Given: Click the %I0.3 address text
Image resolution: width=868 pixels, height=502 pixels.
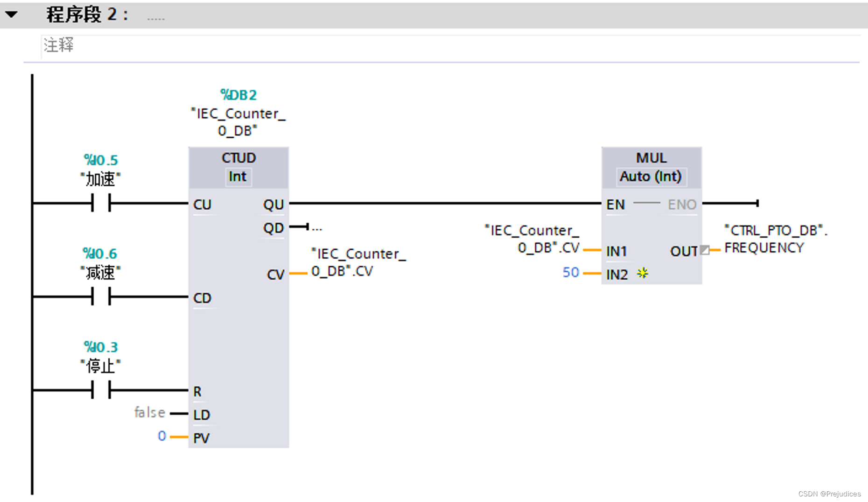Looking at the screenshot, I should click(x=101, y=347).
